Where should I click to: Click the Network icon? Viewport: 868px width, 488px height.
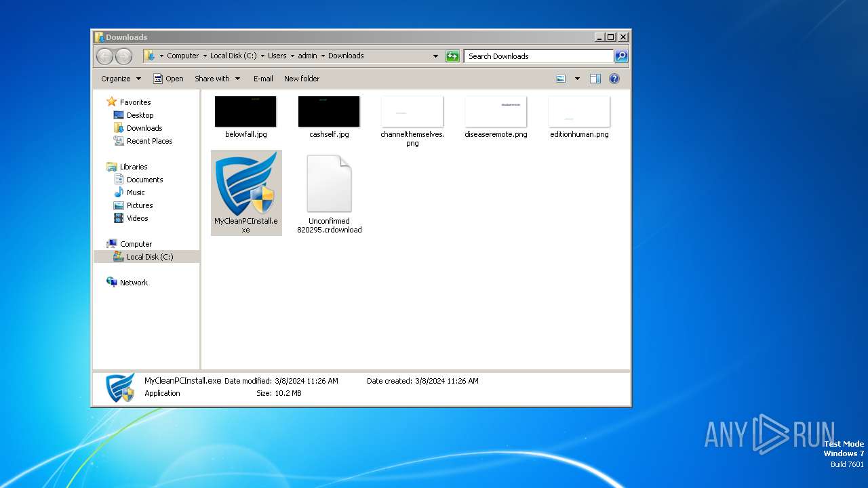tap(112, 283)
